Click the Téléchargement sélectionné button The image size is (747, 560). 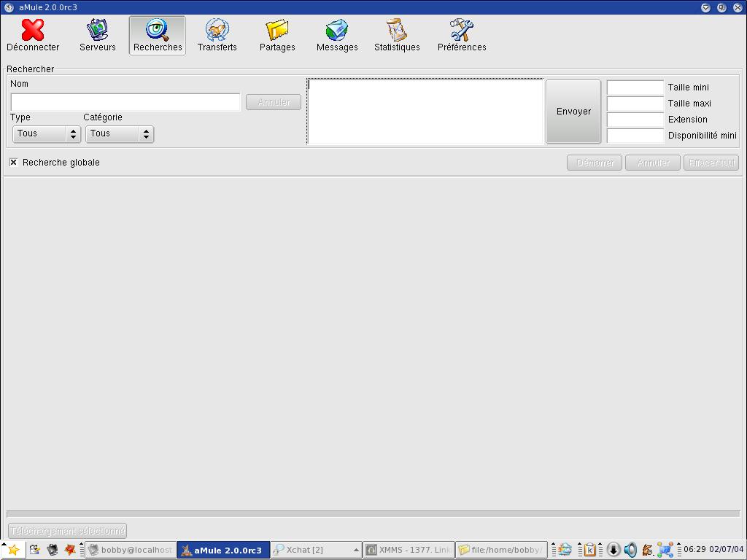point(67,531)
